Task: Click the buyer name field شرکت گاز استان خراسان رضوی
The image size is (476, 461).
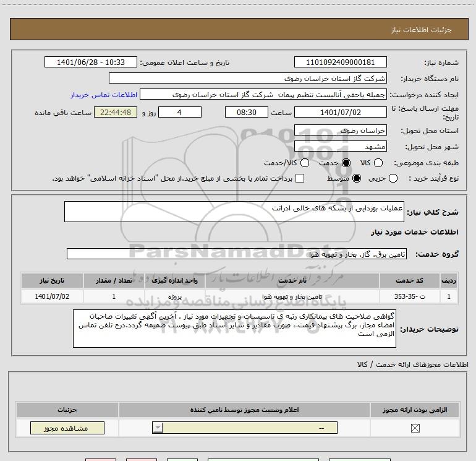Action: 248,78
